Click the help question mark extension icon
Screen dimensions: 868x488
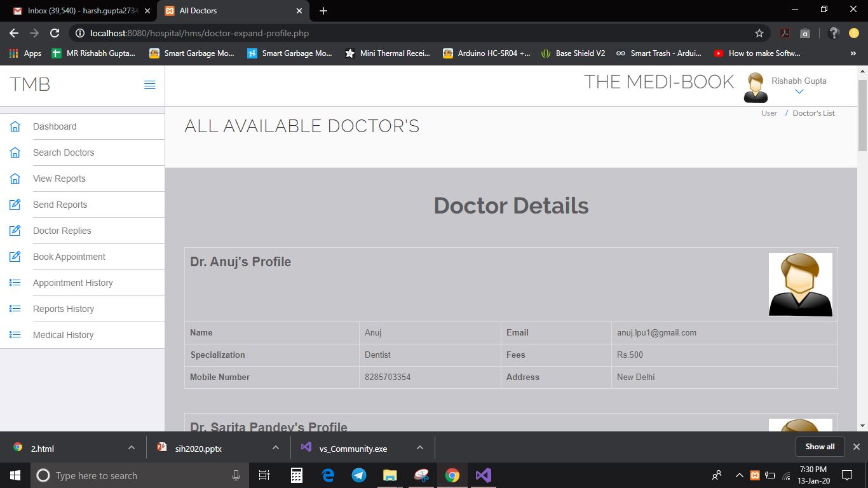pos(834,33)
